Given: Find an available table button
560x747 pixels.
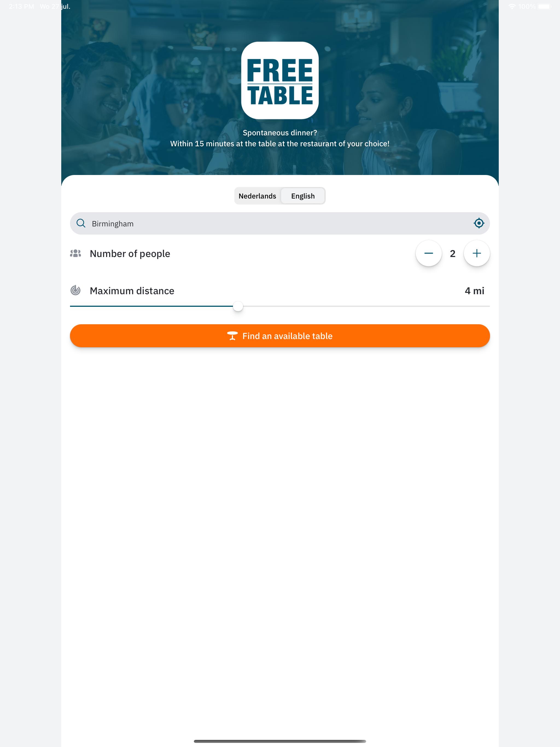Looking at the screenshot, I should coord(280,336).
